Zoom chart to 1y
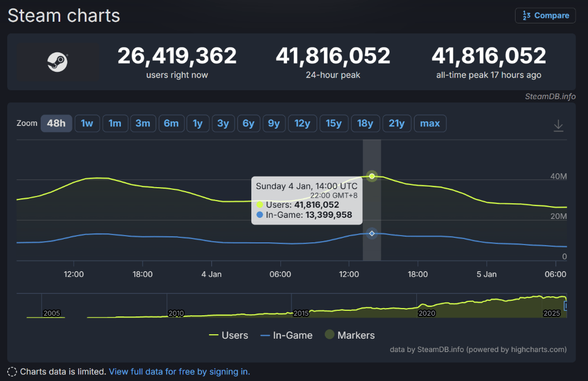Viewport: 588px width, 381px height. click(x=198, y=123)
